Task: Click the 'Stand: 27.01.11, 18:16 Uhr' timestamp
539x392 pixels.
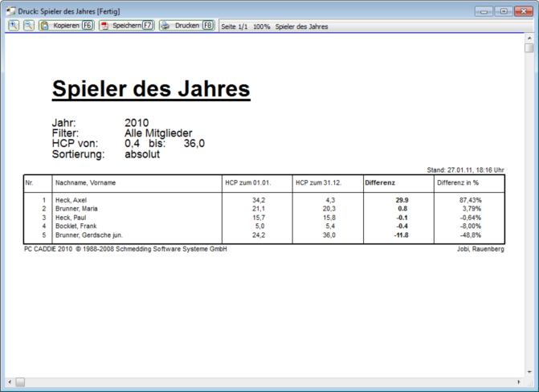Action: pos(465,169)
